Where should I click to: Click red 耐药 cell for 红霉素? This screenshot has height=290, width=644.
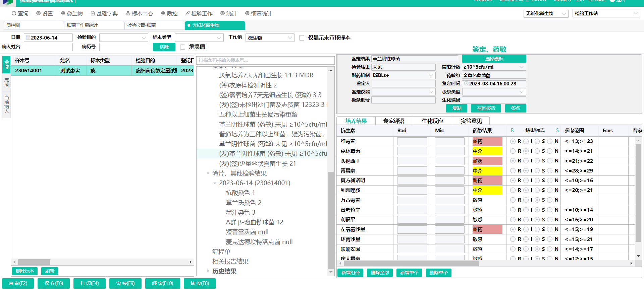[x=487, y=141]
